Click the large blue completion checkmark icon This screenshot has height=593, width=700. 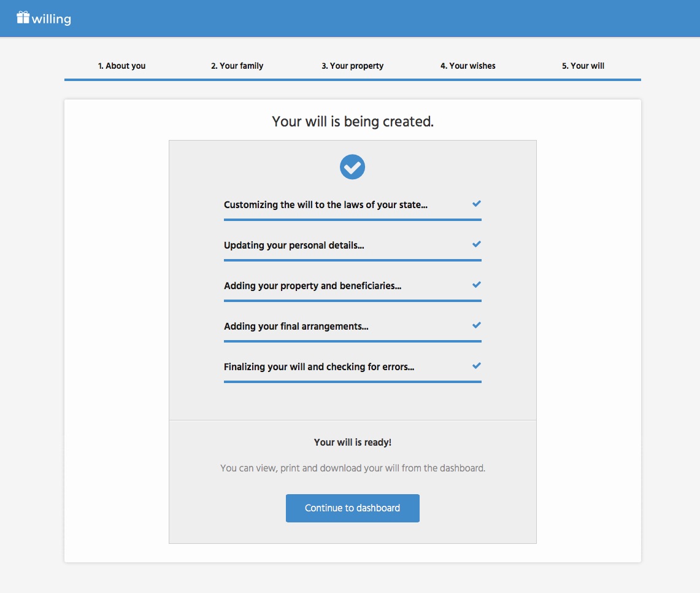click(352, 167)
